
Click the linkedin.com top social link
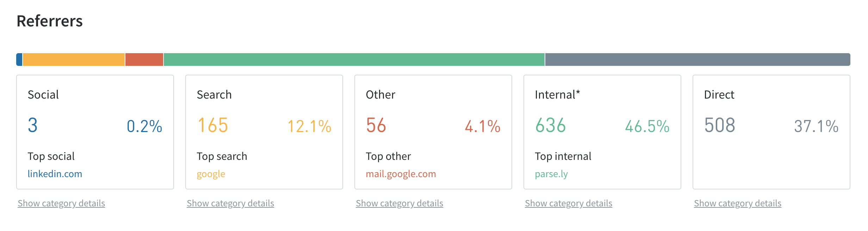tap(55, 174)
